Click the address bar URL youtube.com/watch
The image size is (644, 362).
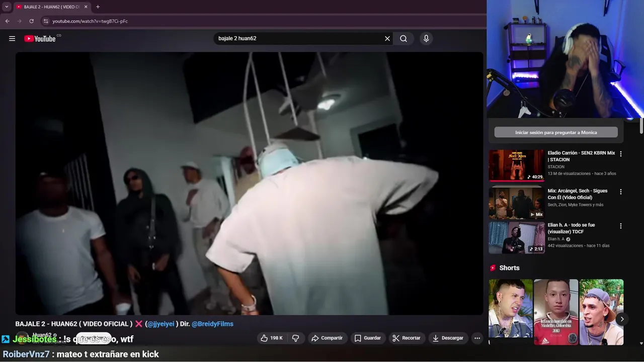pyautogui.click(x=90, y=21)
